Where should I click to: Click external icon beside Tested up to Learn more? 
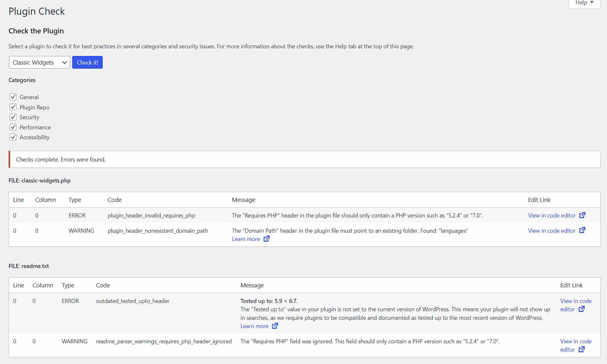coord(275,326)
